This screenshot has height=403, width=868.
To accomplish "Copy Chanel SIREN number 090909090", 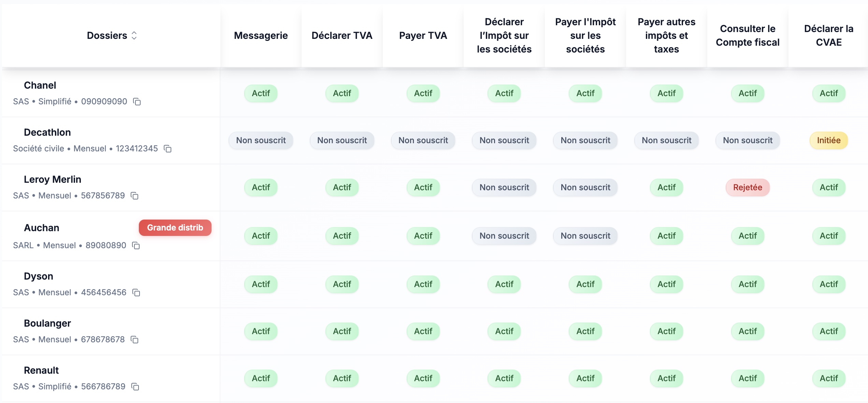I will 137,102.
